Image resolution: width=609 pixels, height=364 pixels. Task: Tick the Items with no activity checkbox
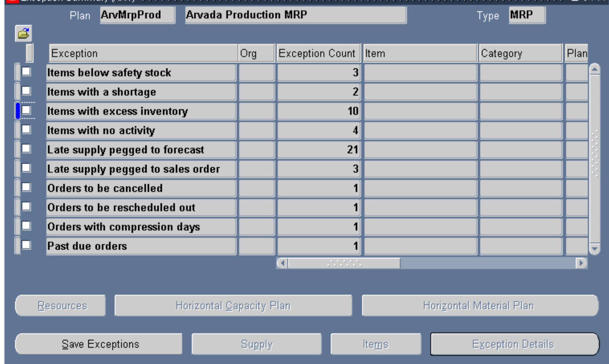tap(26, 130)
